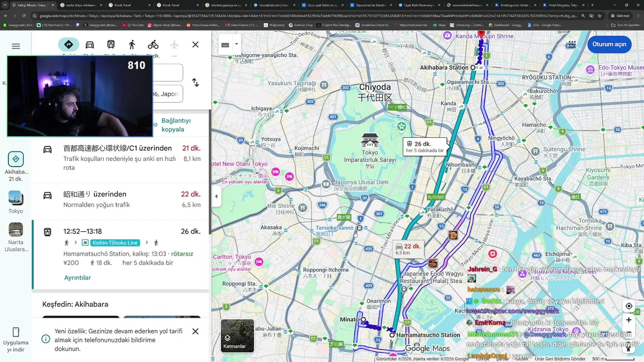Close the directions panel
The width and height of the screenshot is (644, 362).
(x=195, y=45)
